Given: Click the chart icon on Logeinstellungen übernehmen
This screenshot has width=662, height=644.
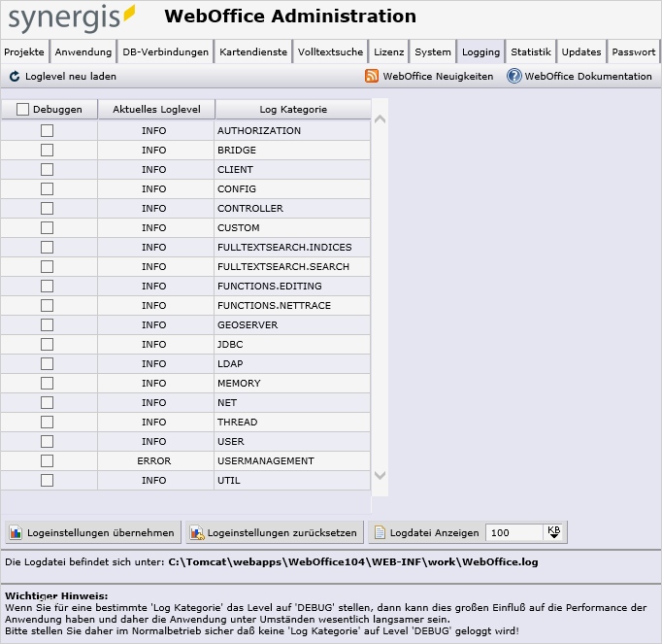Looking at the screenshot, I should point(16,532).
